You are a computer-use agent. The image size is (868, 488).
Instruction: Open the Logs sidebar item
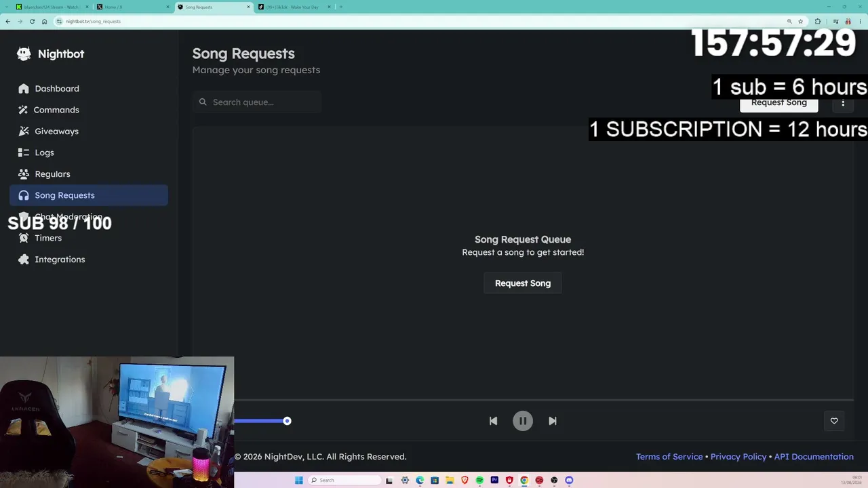coord(89,152)
